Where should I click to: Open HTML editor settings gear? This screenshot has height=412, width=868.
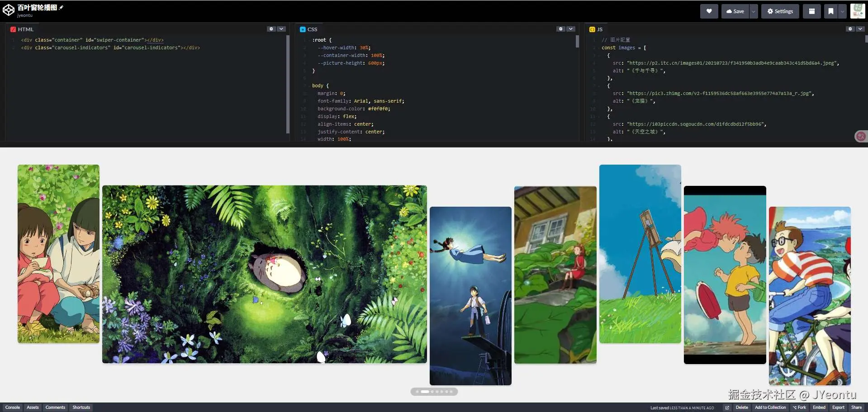(x=271, y=29)
